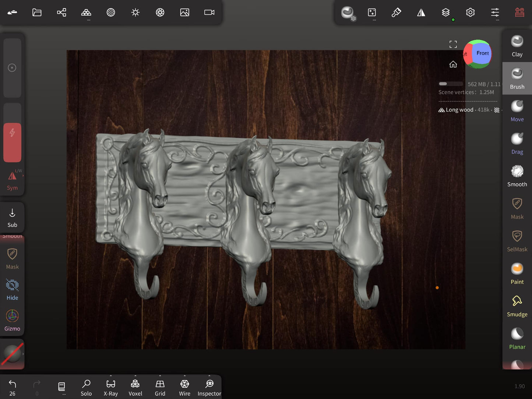Screen dimensions: 532x399
Task: Click the red intensity slider
Action: coord(12,142)
